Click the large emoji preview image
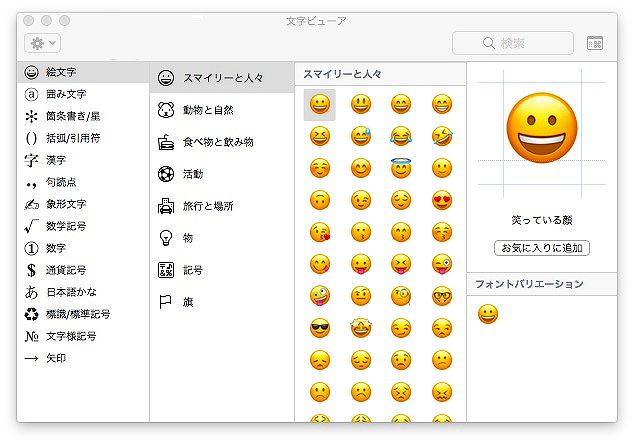Image resolution: width=634 pixels, height=443 pixels. [541, 131]
